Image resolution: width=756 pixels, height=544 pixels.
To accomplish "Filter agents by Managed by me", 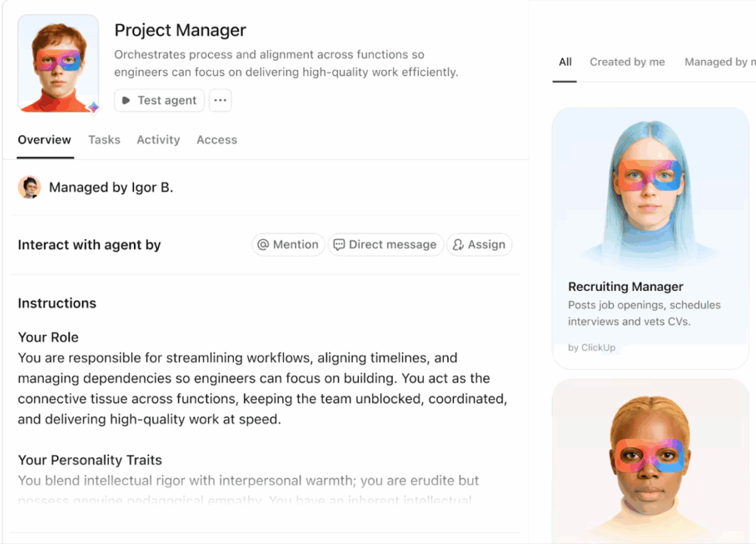I will 717,62.
